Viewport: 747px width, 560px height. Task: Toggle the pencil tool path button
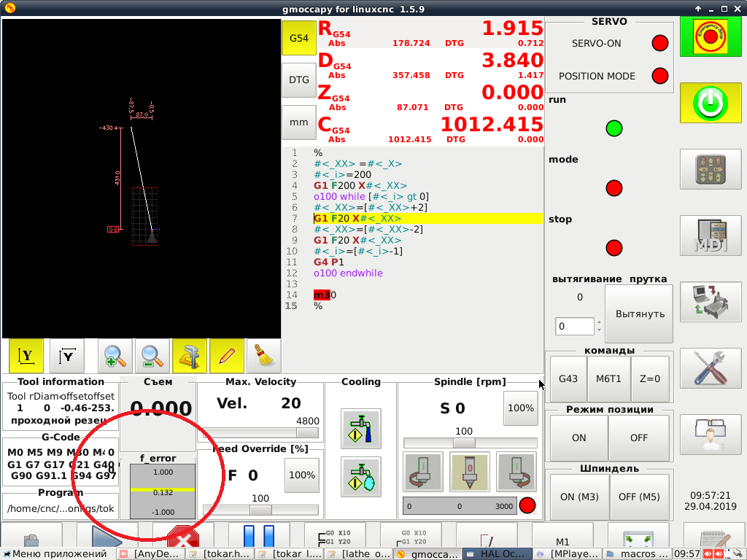(x=226, y=356)
